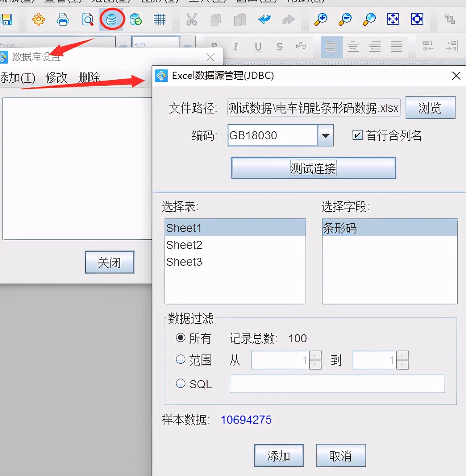This screenshot has width=466, height=476.
Task: Decrease the 到 range end stepper
Action: pyautogui.click(x=402, y=364)
